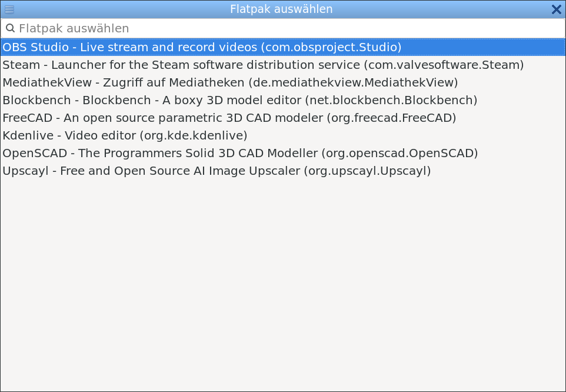Select the org.upscayl.Upscayl row
The image size is (566, 392).
pos(368,171)
